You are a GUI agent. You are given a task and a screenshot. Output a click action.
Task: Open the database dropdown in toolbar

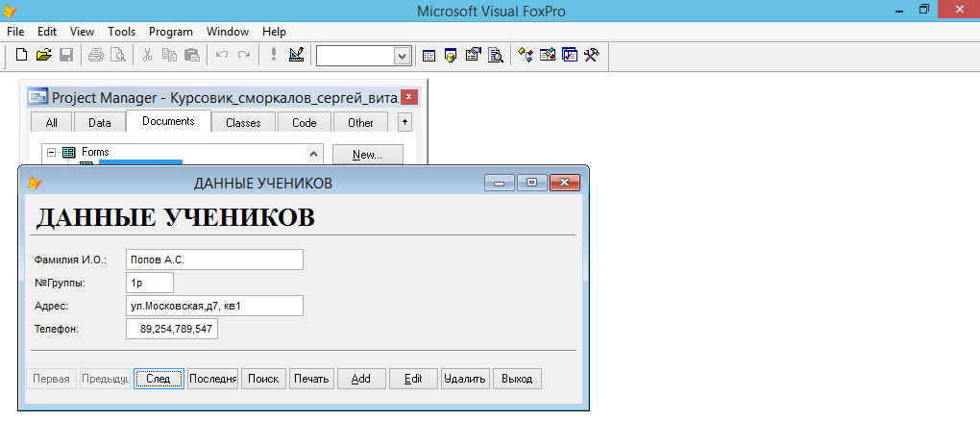(401, 56)
